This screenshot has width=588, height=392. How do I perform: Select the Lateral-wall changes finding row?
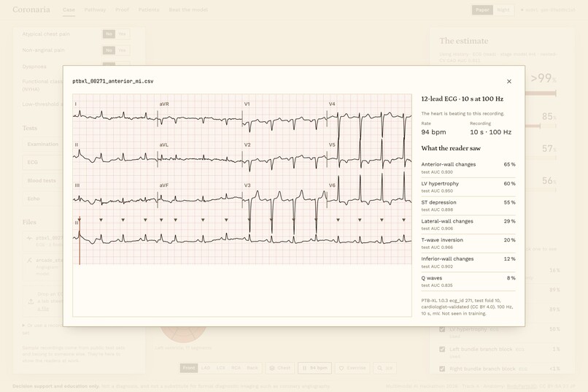tap(468, 224)
